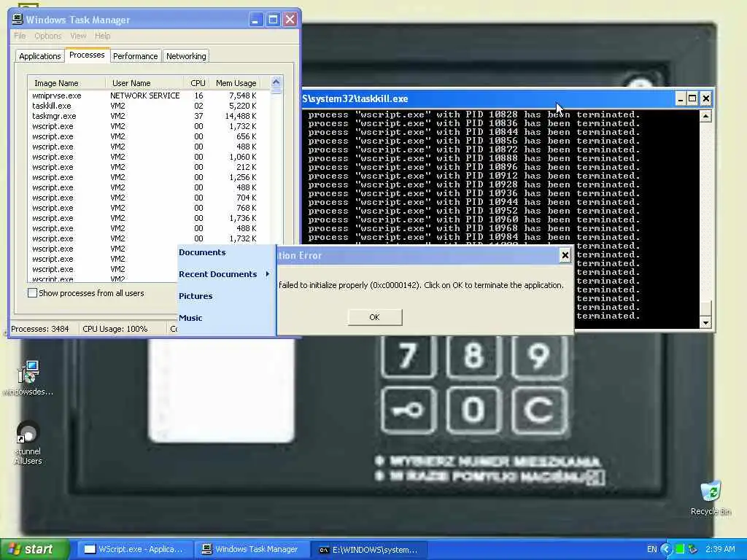747x560 pixels.
Task: Select the wscript.exe row using 212 K
Action: click(144, 167)
